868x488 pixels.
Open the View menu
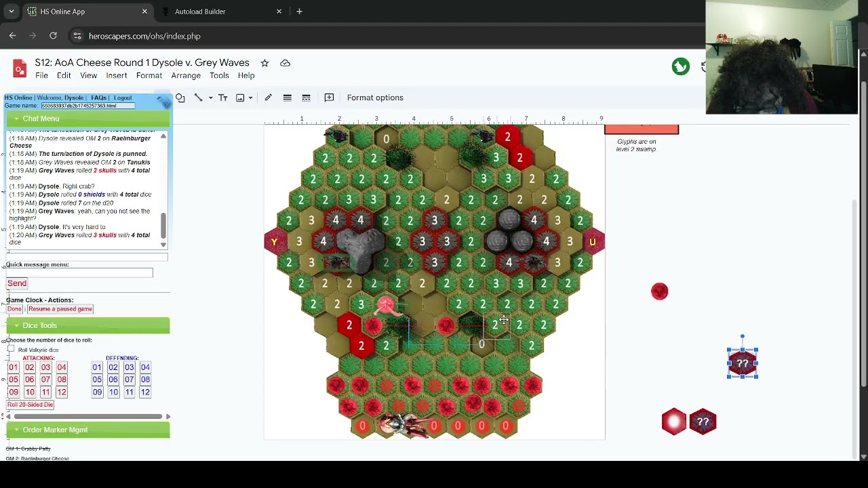88,75
